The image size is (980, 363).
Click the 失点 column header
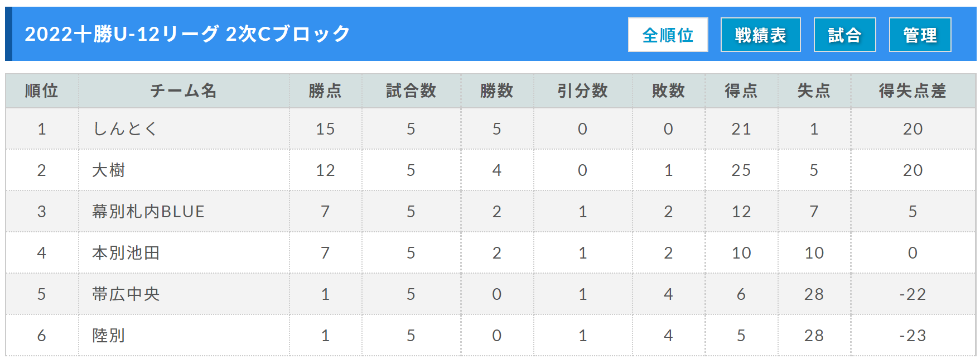tap(814, 90)
